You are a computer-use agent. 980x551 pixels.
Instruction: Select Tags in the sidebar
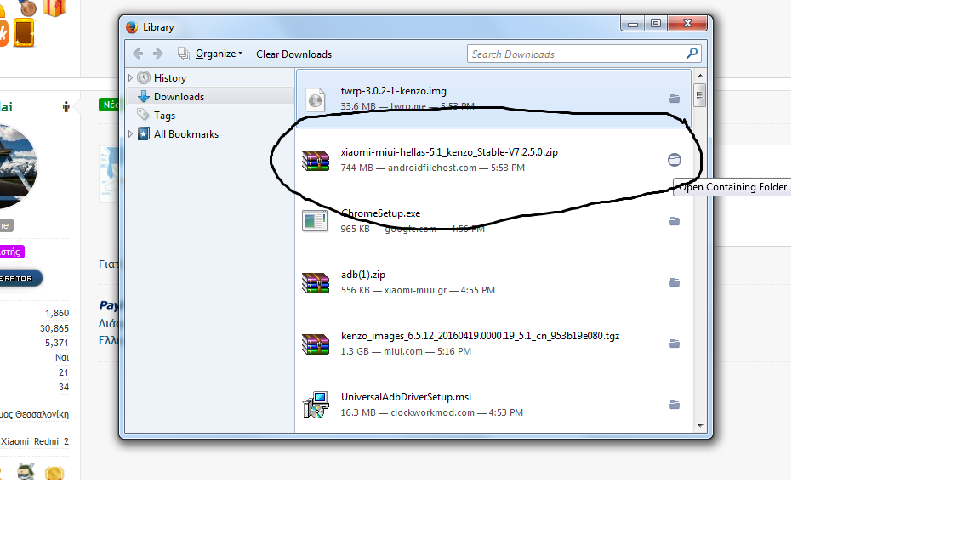pyautogui.click(x=164, y=116)
